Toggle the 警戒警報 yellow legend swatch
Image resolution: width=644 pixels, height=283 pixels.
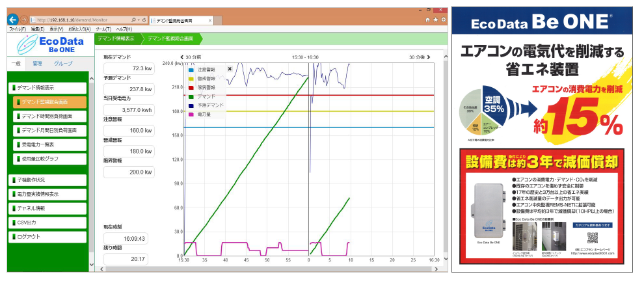point(191,79)
